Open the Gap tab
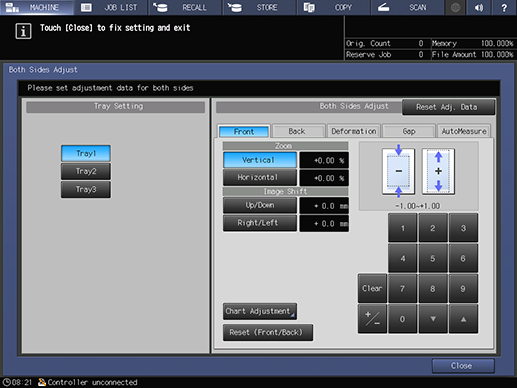The height and width of the screenshot is (388, 517). [409, 131]
